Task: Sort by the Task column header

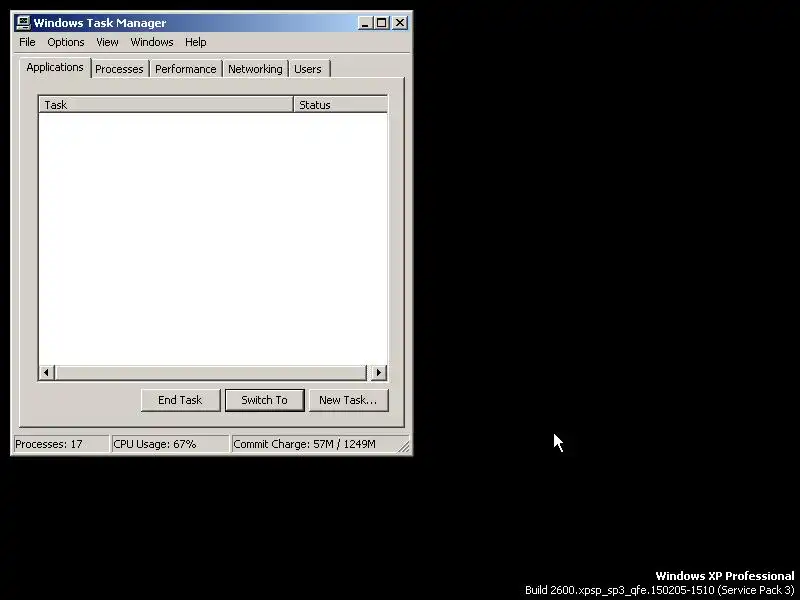Action: pos(166,105)
